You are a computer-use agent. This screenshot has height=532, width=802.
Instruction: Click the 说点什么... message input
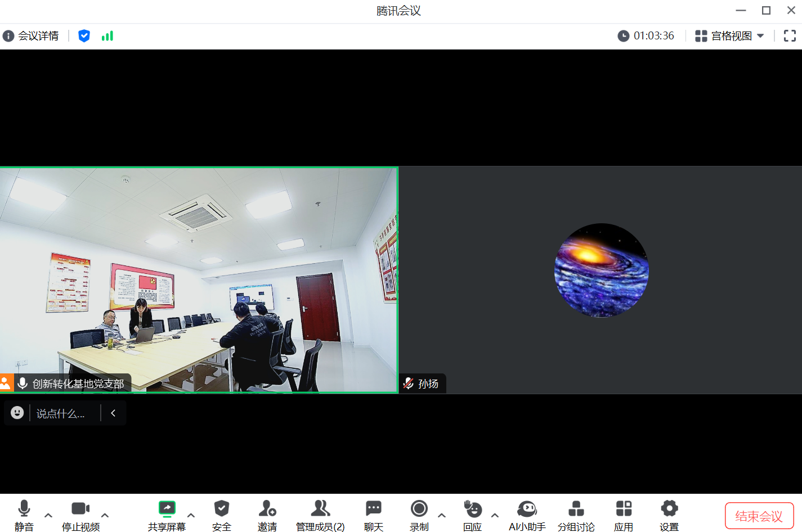pos(61,413)
